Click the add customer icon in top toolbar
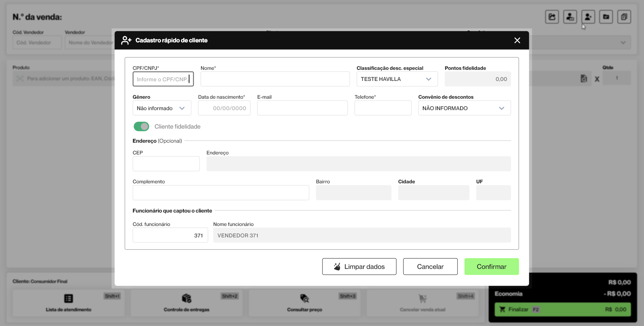This screenshot has width=644, height=326. coord(588,17)
